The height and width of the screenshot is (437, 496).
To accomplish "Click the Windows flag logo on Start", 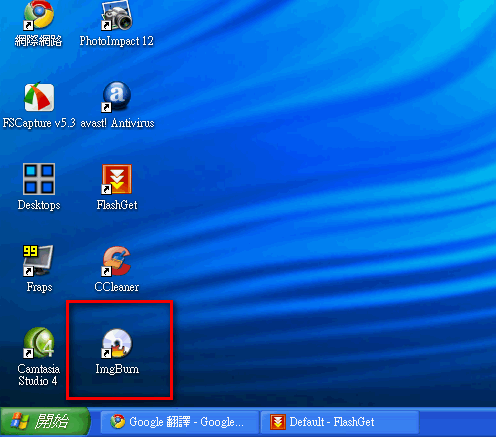I will pyautogui.click(x=19, y=421).
